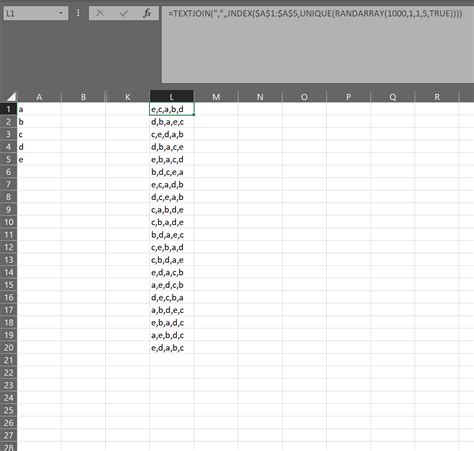
Task: Select row 21 header
Action: pos(9,360)
